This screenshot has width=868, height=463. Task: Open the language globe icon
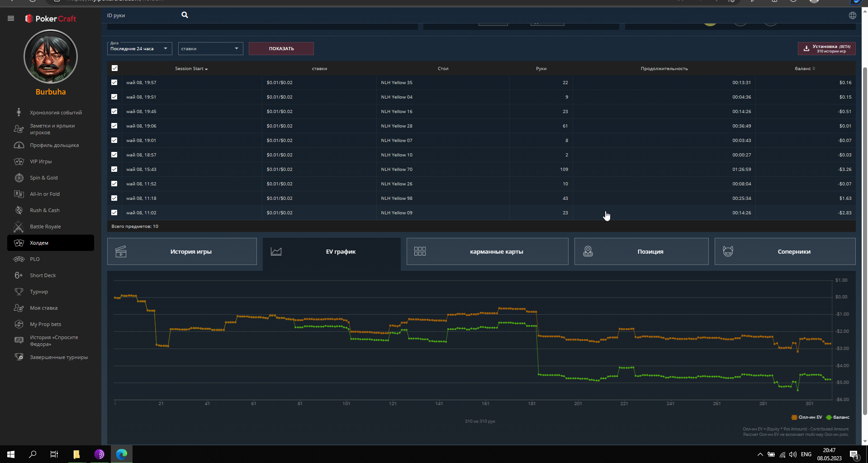[853, 15]
